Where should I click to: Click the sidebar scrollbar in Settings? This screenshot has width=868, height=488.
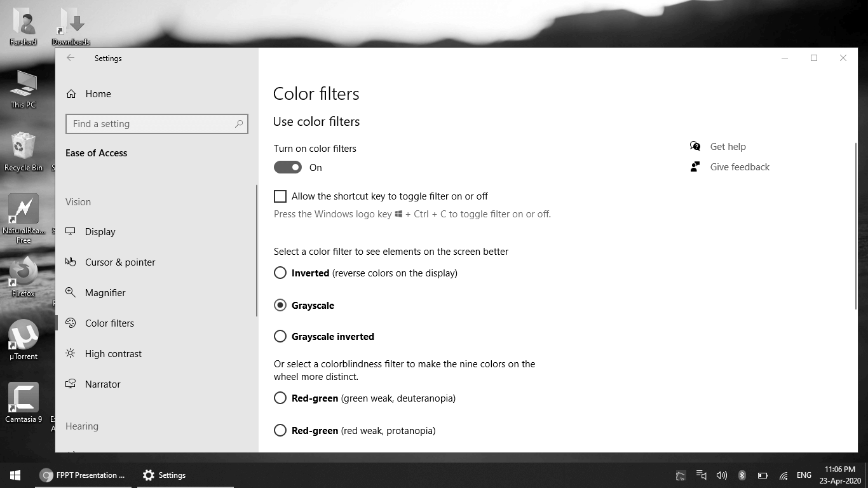coord(257,250)
